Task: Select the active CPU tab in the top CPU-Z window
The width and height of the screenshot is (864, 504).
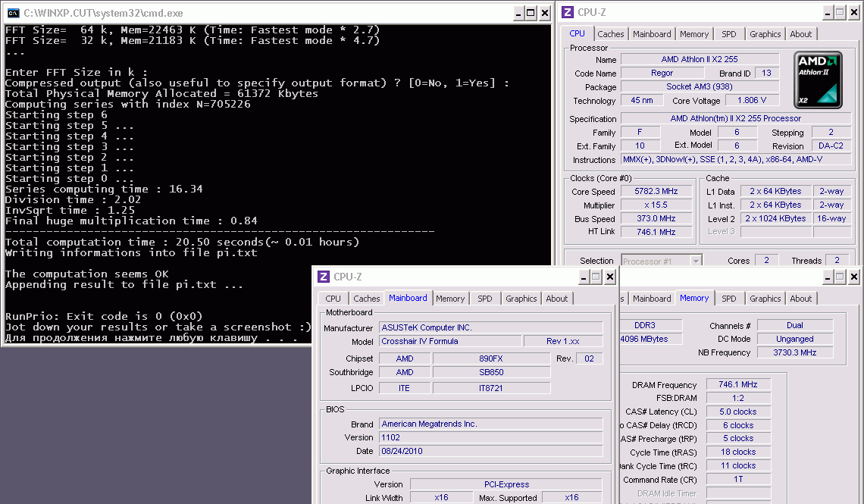Action: 577,33
